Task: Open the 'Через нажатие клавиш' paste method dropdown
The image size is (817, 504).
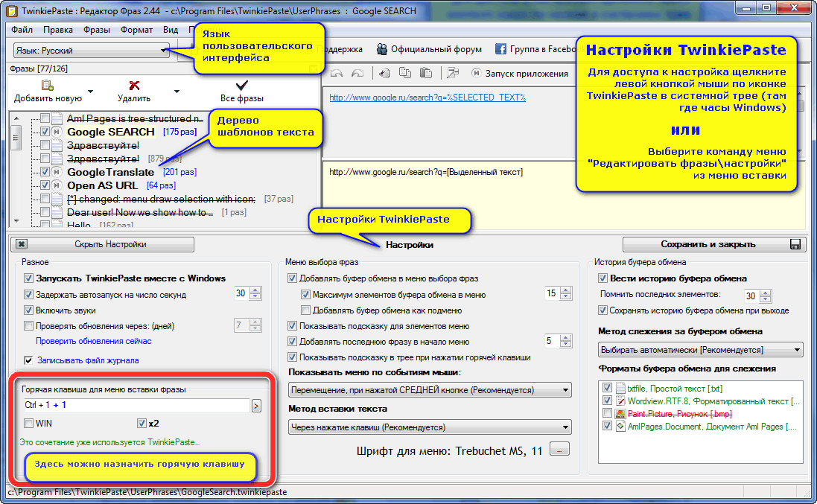Action: coord(430,427)
